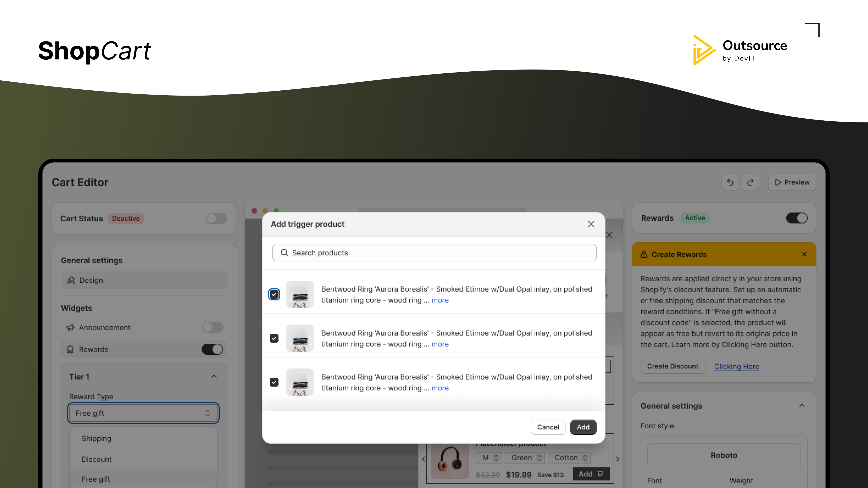Open the Green color selector

525,458
